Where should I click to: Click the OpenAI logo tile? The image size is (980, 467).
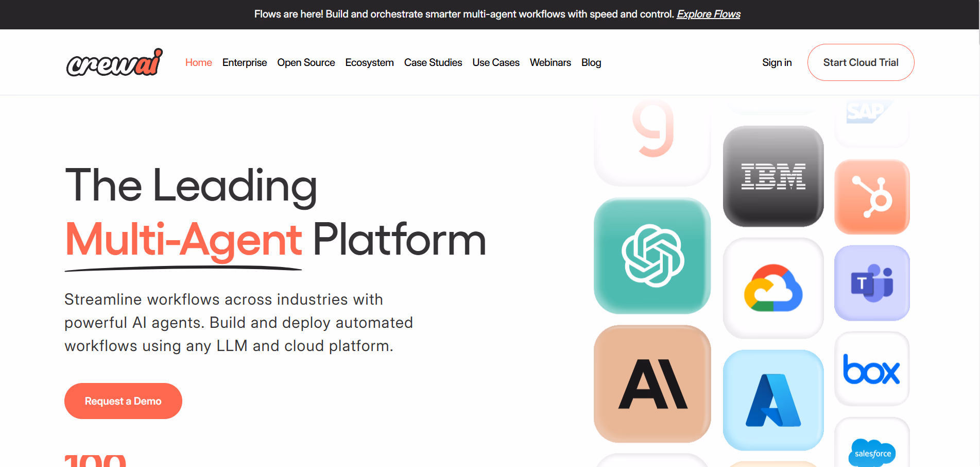[652, 256]
